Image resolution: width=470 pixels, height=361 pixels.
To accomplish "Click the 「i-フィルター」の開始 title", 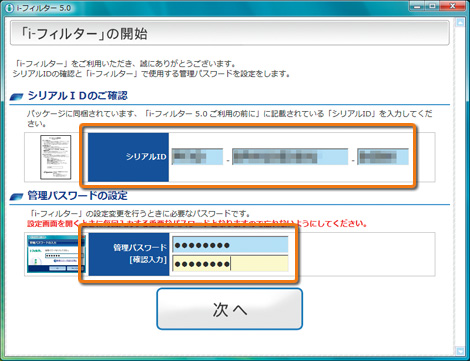I will click(83, 34).
